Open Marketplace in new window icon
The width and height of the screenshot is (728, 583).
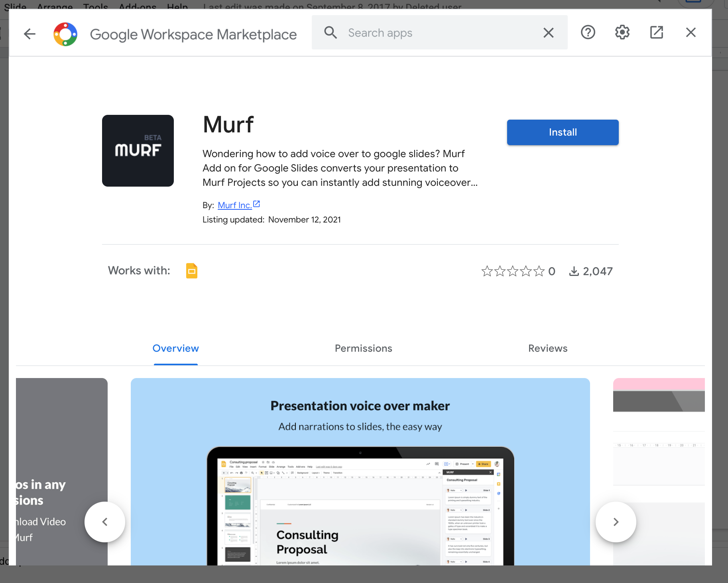click(x=657, y=32)
